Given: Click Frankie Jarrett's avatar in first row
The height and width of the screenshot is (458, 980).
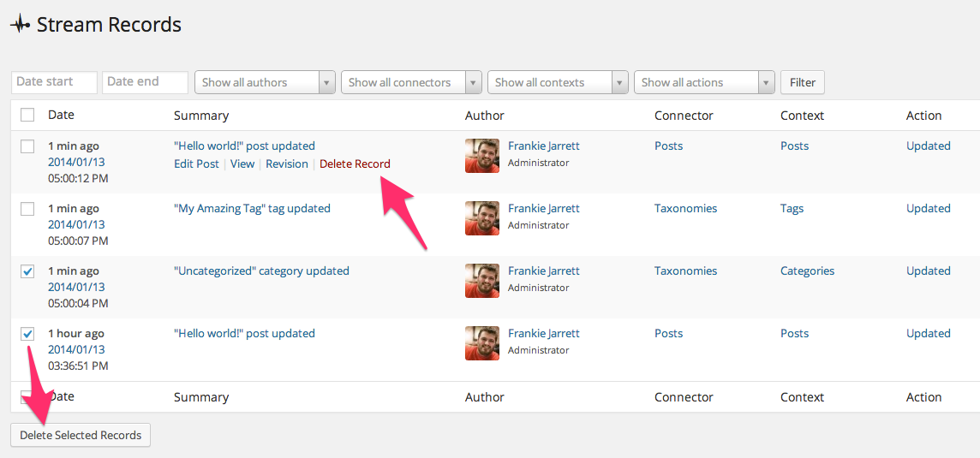Looking at the screenshot, I should [x=482, y=156].
